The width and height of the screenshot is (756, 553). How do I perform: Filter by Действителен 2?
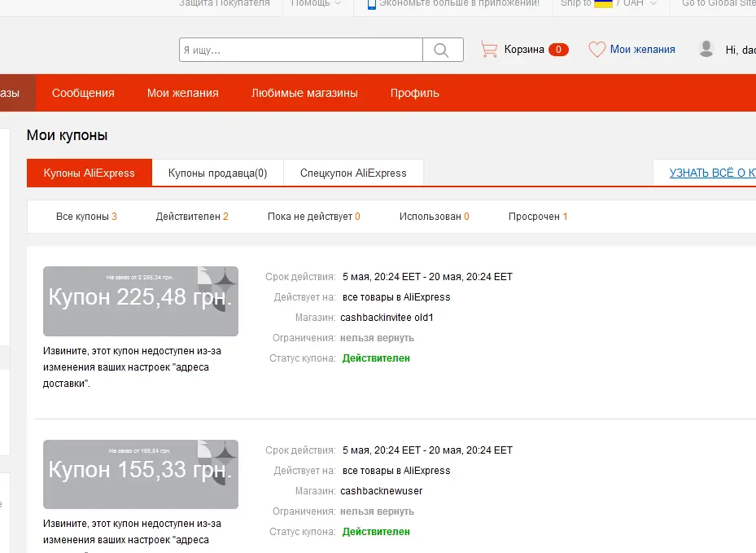pos(192,216)
